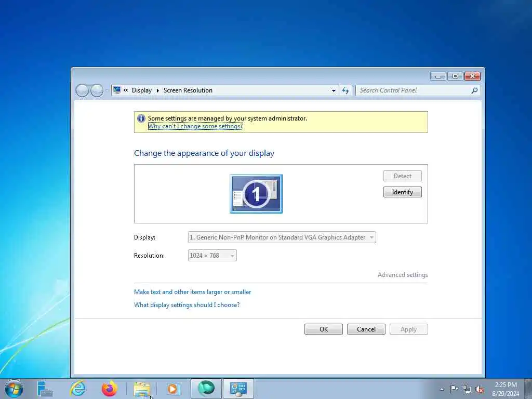Open the Display monitor dropdown
Screen dimensions: 532x399
282,237
